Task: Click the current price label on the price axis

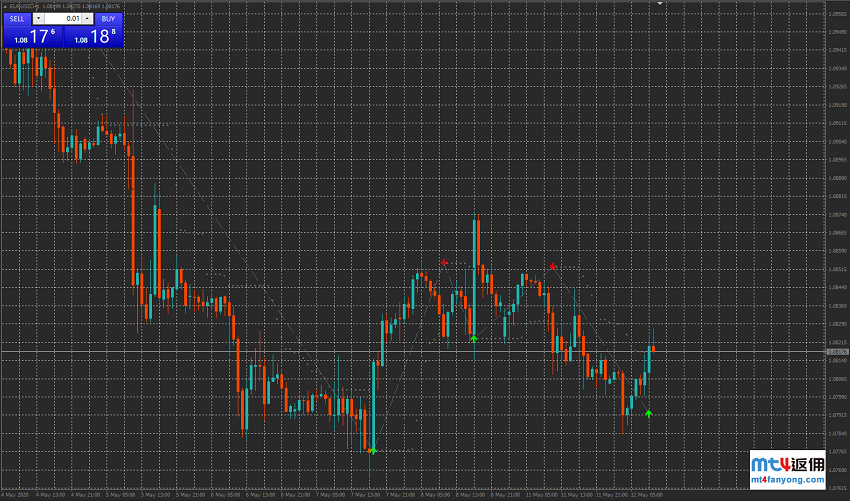Action: tap(837, 352)
